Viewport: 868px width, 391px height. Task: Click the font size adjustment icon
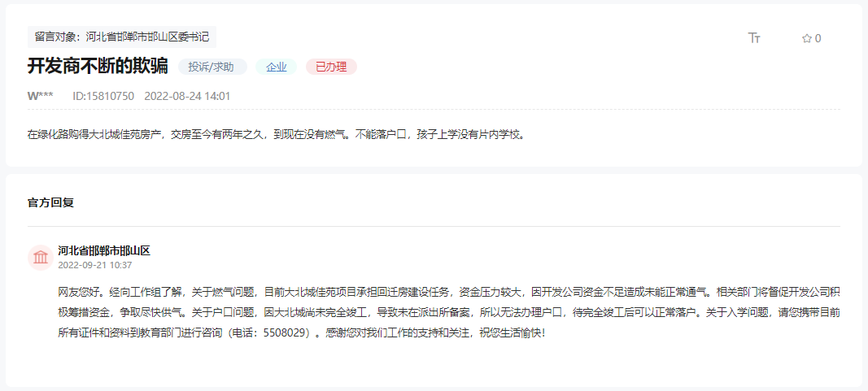[x=754, y=38]
